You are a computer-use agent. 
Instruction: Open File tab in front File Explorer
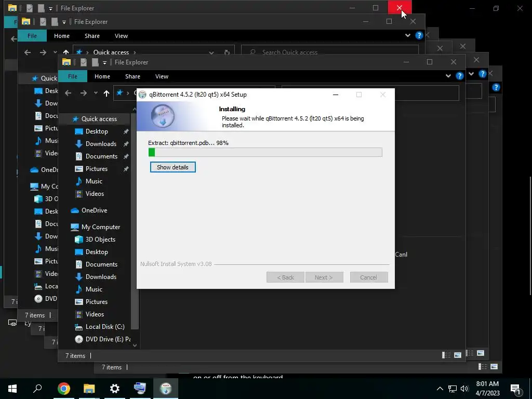click(73, 76)
